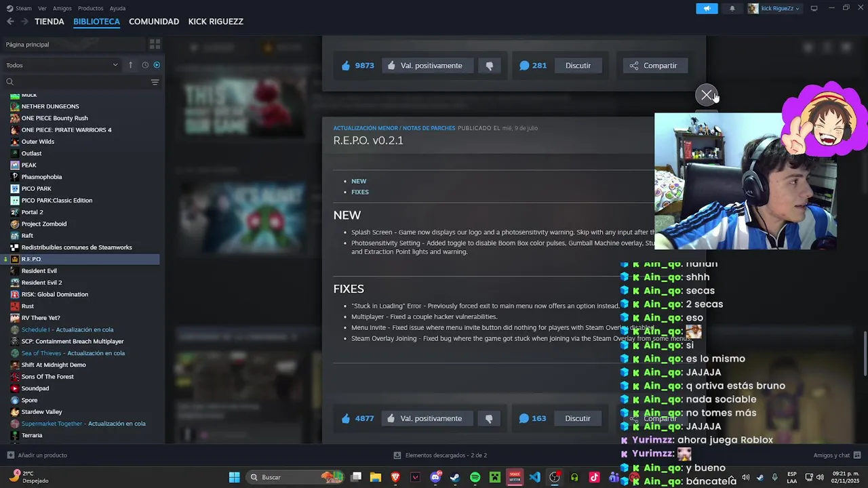Open the notifications bell

tap(732, 8)
